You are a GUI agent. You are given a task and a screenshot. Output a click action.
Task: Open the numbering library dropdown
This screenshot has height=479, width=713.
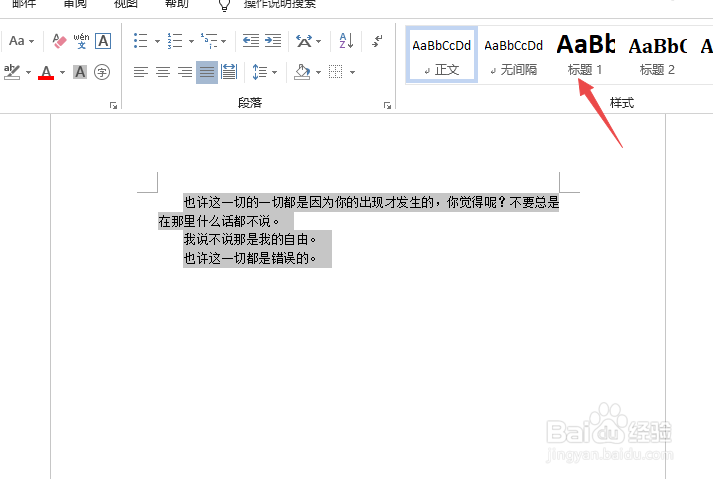[191, 41]
